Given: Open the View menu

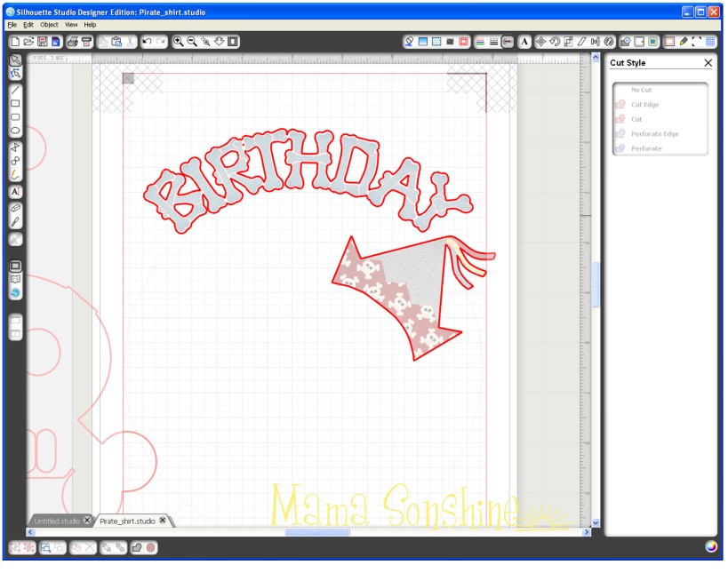Looking at the screenshot, I should click(x=69, y=24).
